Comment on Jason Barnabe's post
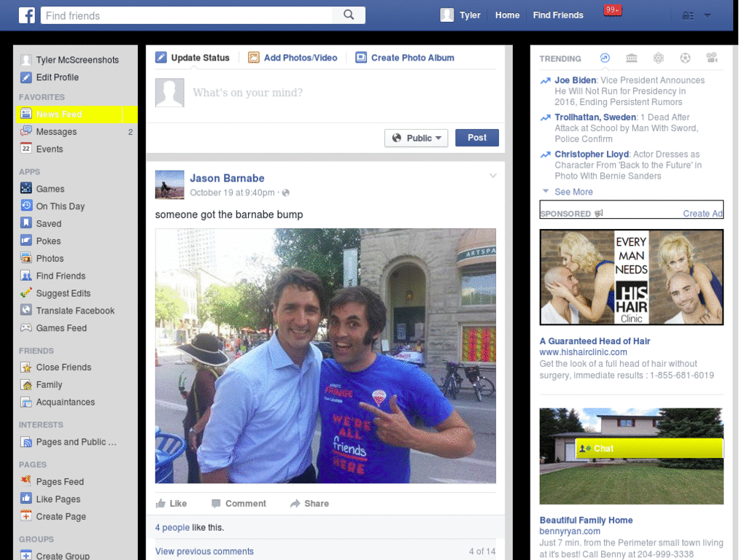The width and height of the screenshot is (747, 560). (x=239, y=503)
